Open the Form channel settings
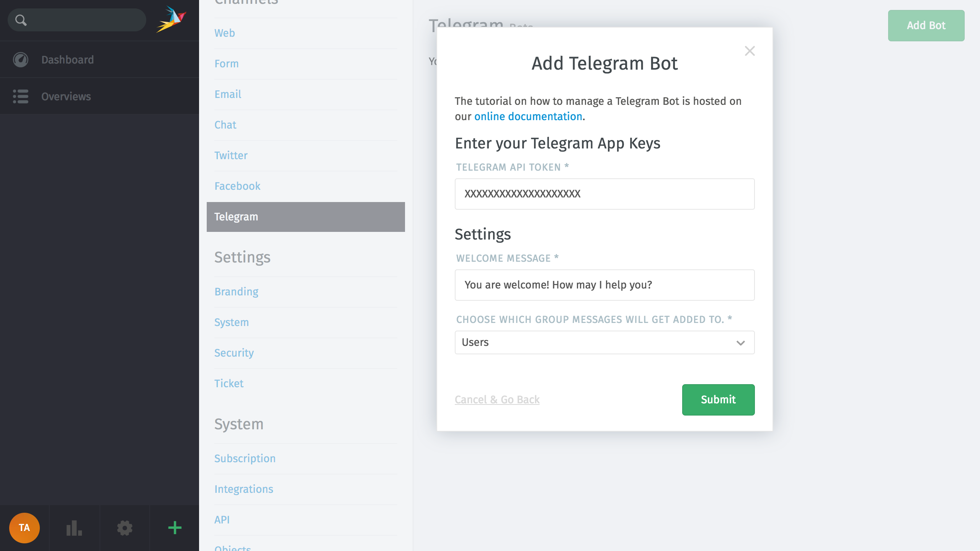980x551 pixels. pos(227,64)
